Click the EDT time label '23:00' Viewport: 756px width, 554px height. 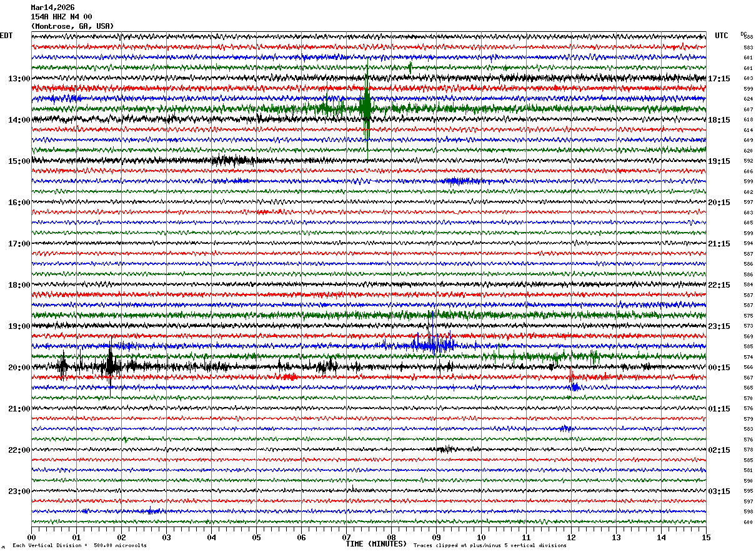click(x=19, y=491)
